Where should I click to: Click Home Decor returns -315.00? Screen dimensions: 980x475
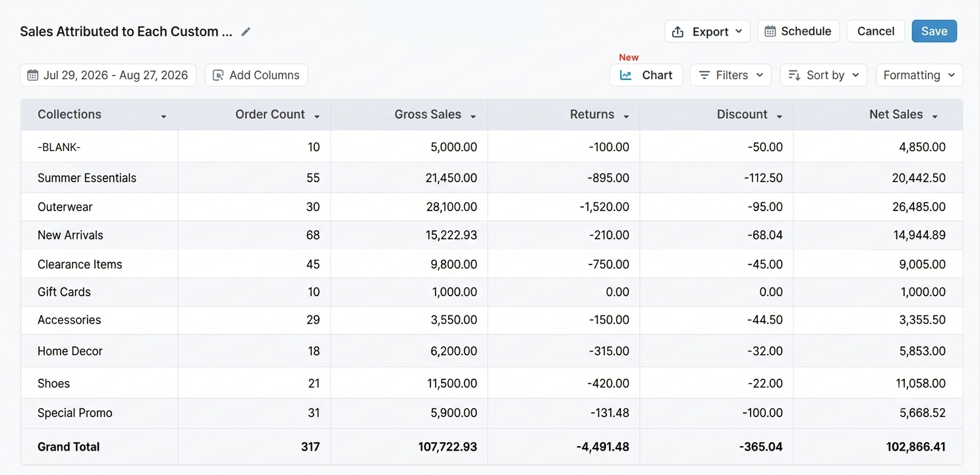pyautogui.click(x=609, y=352)
